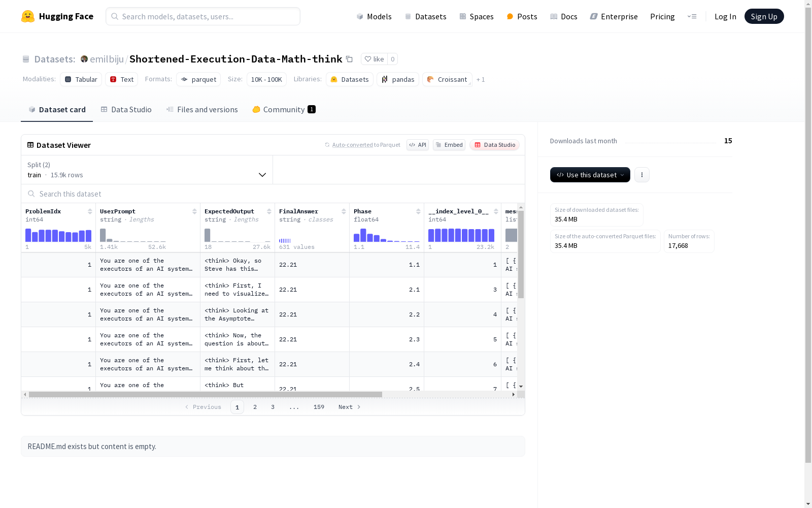Click the 10K - 100K size tag
The height and width of the screenshot is (508, 812).
[x=266, y=79]
